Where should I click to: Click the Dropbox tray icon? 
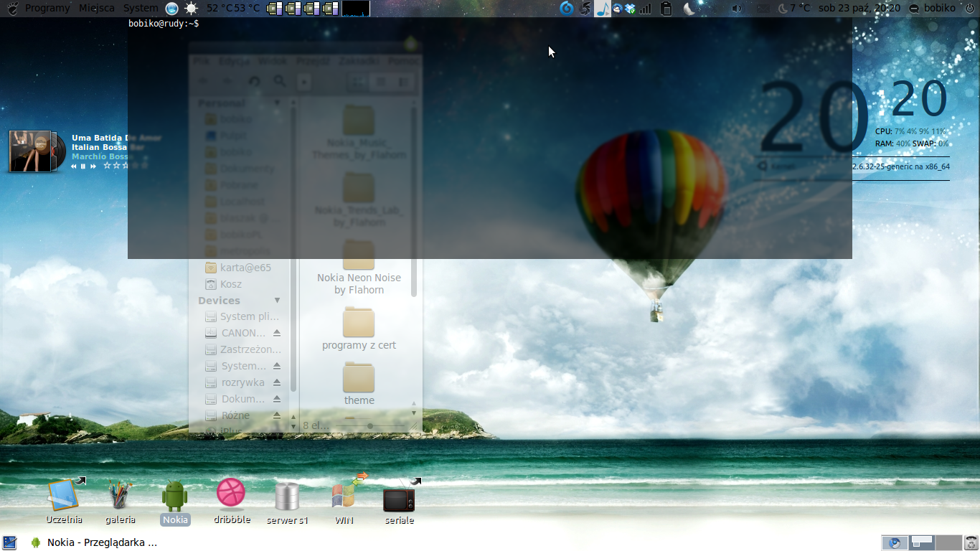click(630, 9)
